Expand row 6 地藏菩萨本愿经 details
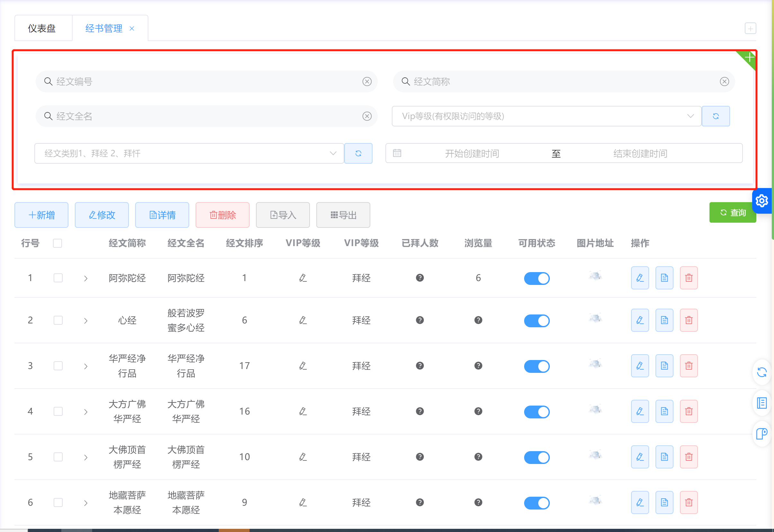 click(86, 503)
